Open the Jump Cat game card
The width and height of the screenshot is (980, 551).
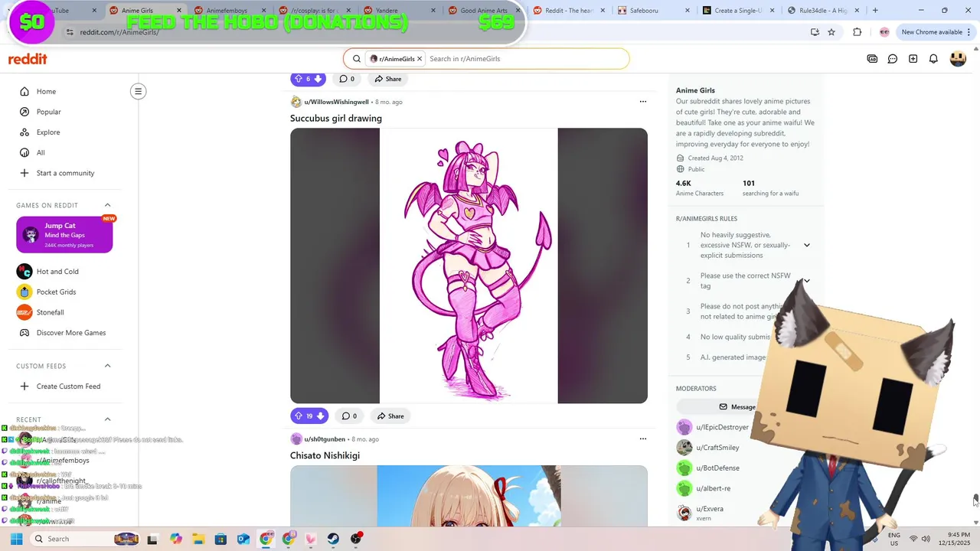[64, 235]
